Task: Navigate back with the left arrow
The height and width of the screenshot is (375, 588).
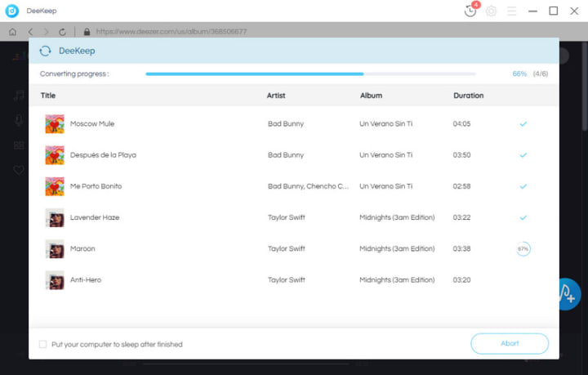Action: (30, 32)
